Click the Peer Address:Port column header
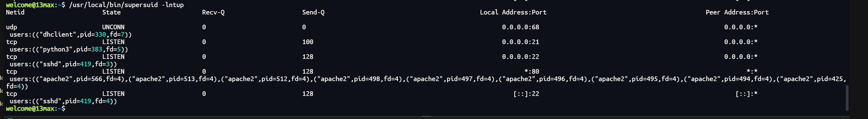Screen dimensions: 868x119 737,12
